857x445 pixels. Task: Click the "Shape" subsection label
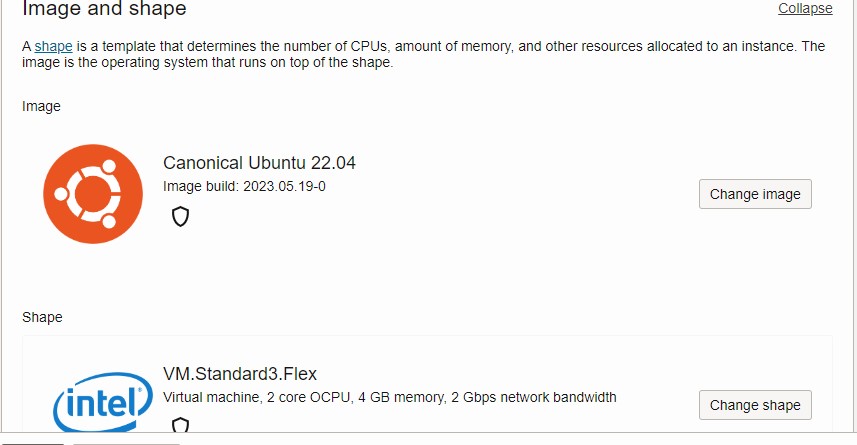(x=42, y=317)
